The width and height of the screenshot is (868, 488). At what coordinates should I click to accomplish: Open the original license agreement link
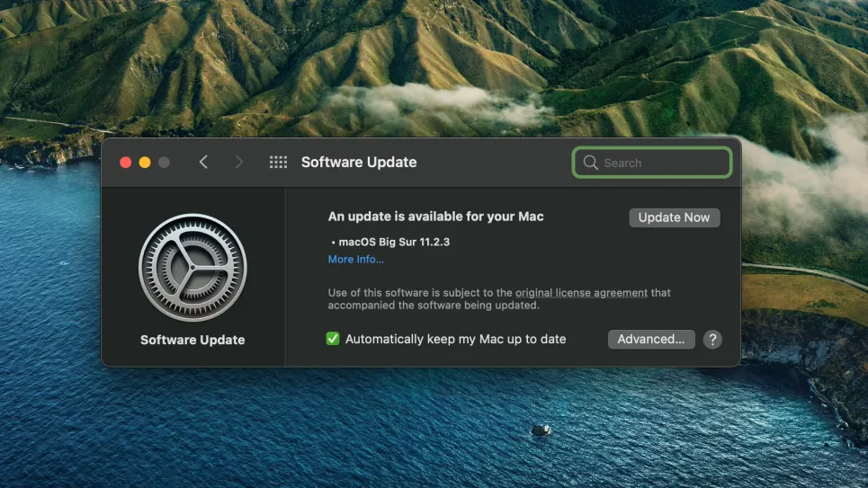coord(581,293)
